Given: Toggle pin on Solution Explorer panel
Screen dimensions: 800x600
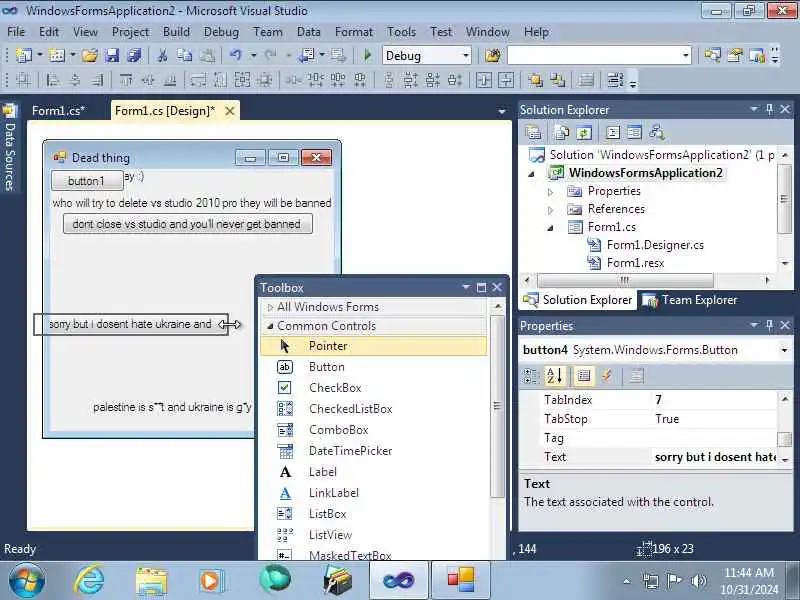Looking at the screenshot, I should tap(769, 109).
